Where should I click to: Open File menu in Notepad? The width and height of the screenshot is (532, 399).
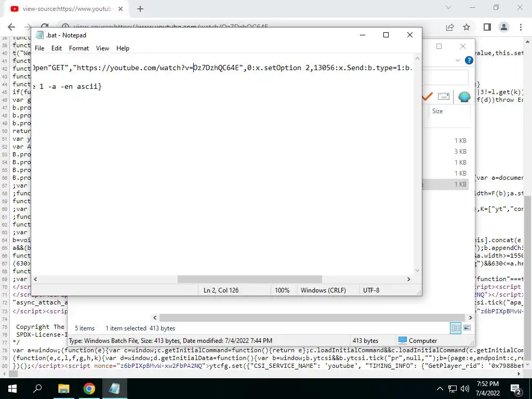click(x=39, y=48)
